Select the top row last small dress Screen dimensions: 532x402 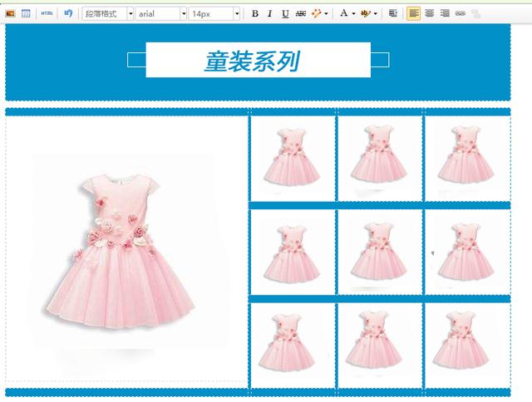point(466,154)
